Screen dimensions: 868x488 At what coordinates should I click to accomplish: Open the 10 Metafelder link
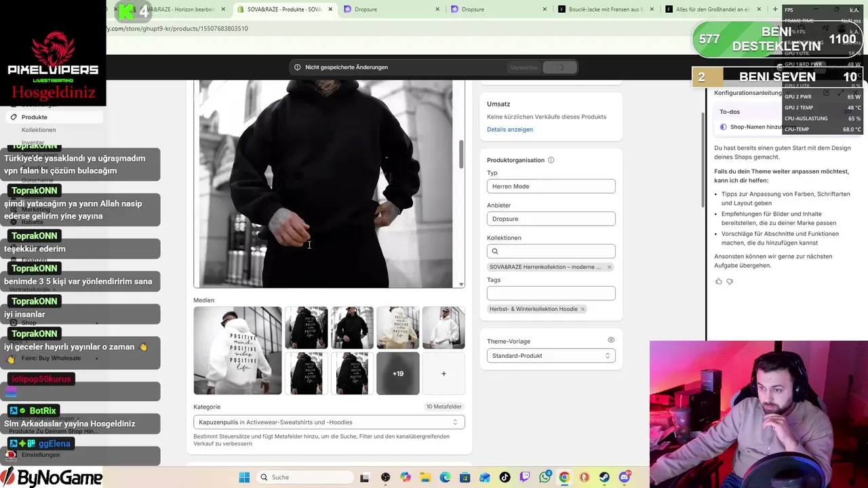[443, 407]
